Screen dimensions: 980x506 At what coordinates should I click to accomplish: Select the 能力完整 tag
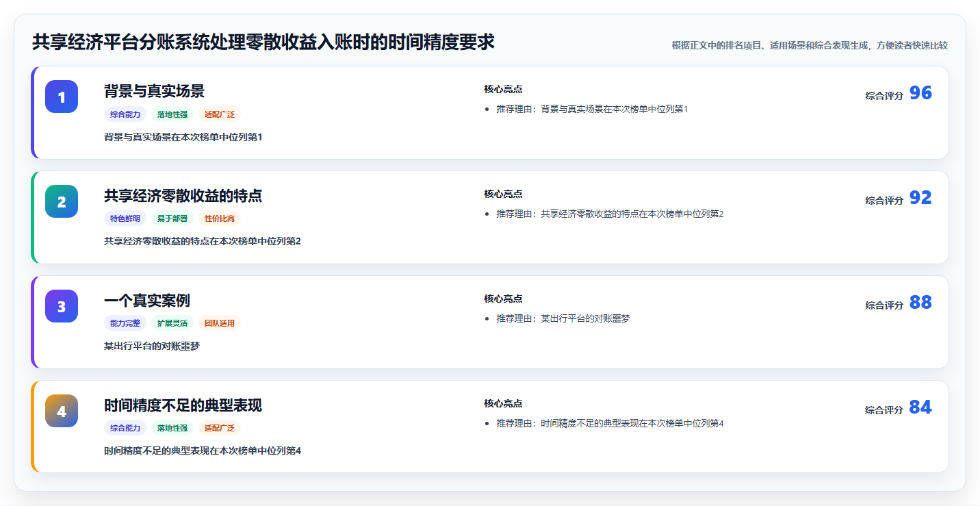click(x=125, y=324)
